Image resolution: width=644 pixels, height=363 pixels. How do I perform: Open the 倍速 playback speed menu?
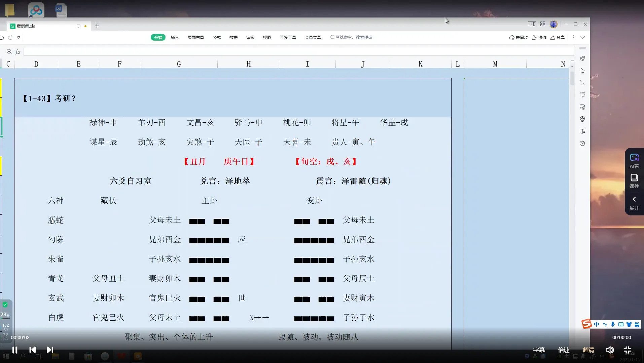tap(564, 350)
